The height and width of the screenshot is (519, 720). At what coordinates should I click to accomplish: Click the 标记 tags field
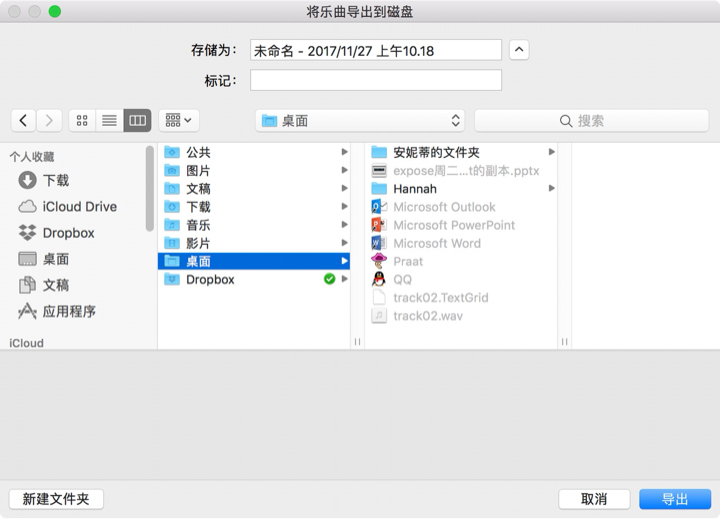(376, 80)
